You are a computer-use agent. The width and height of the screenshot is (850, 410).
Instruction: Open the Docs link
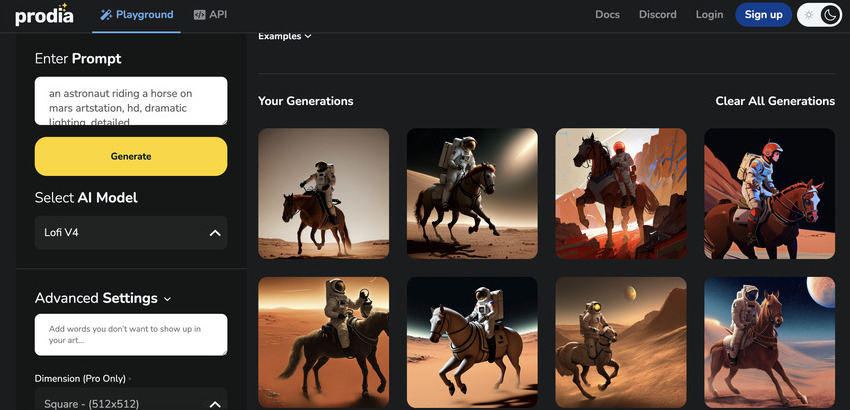607,15
